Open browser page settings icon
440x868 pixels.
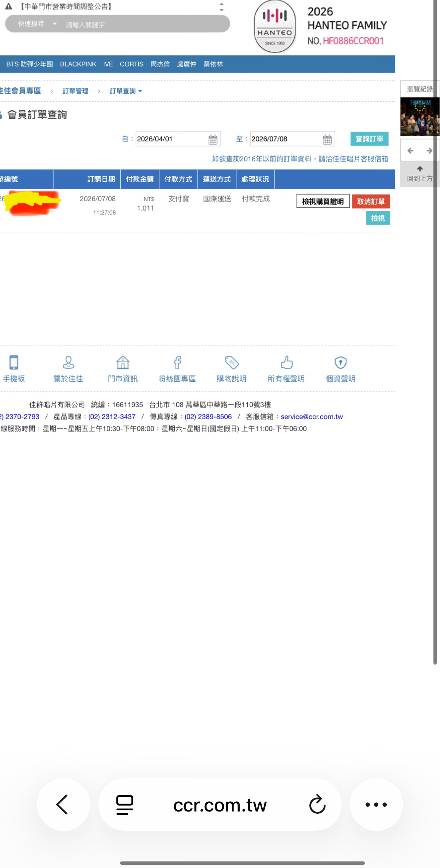coord(125,805)
